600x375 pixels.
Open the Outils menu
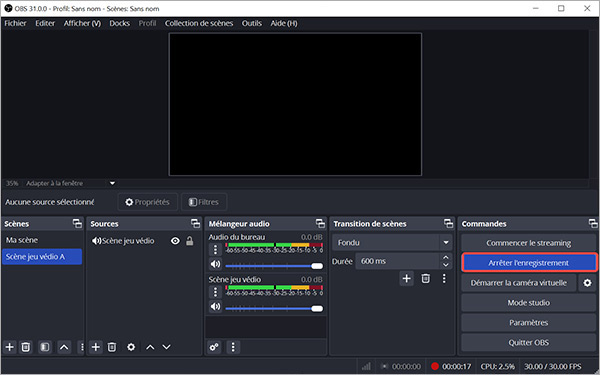(251, 23)
